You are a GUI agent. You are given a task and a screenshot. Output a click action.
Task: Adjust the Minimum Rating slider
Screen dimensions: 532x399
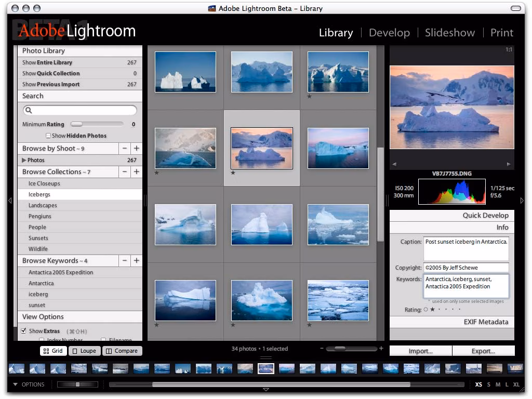pyautogui.click(x=76, y=125)
